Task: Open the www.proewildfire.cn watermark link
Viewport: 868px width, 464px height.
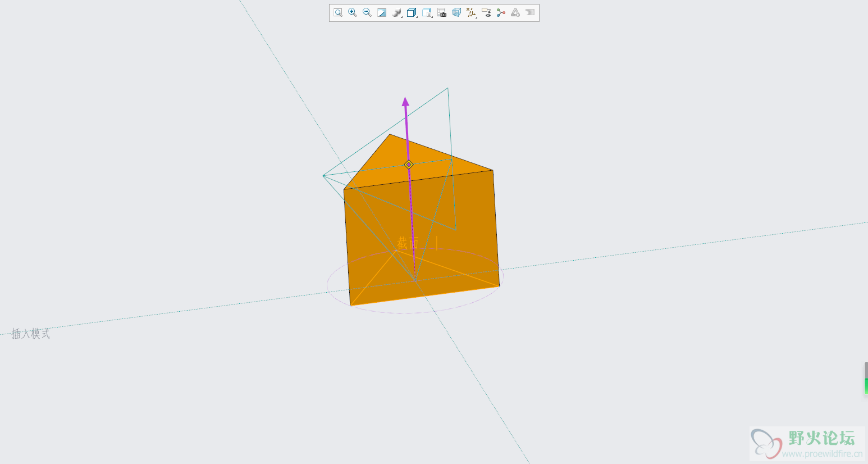Action: pos(821,454)
